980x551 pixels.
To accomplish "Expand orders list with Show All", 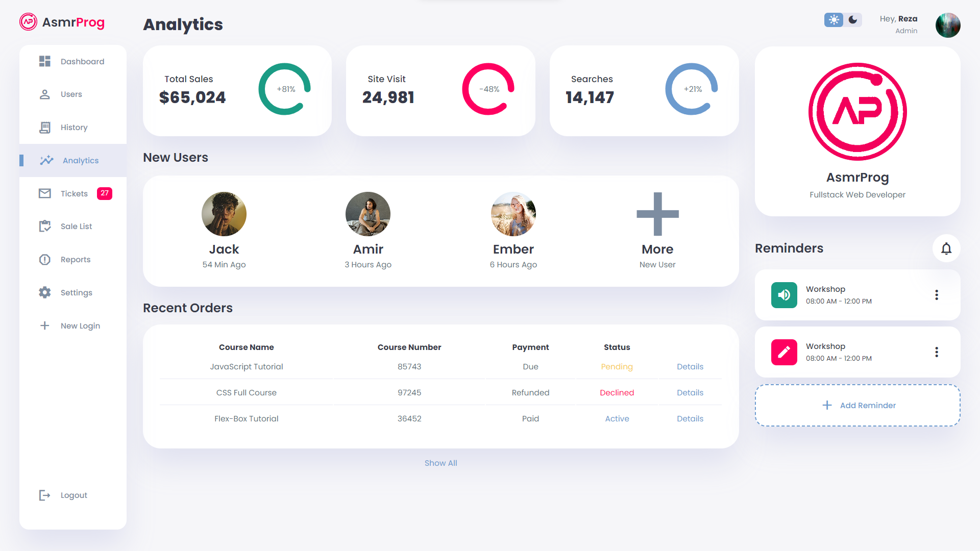I will (440, 463).
